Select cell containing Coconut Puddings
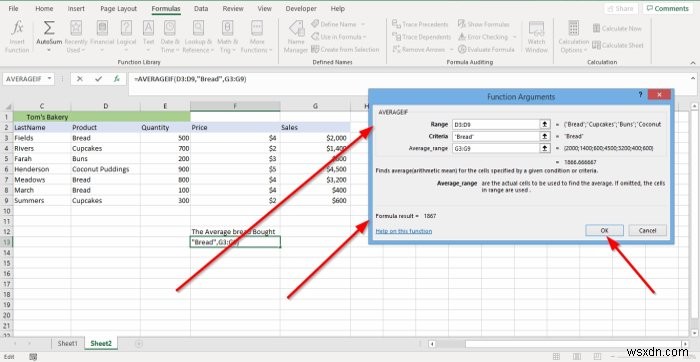 [105, 169]
